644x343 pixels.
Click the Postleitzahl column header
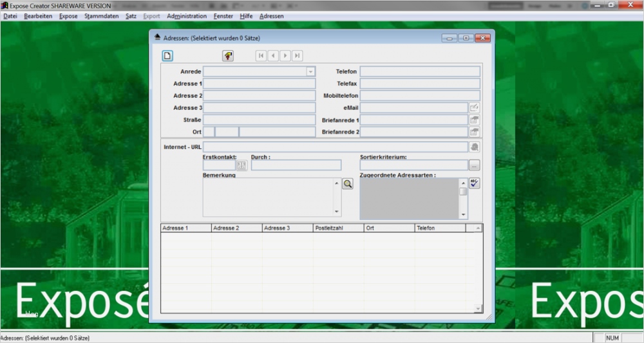[x=339, y=228]
